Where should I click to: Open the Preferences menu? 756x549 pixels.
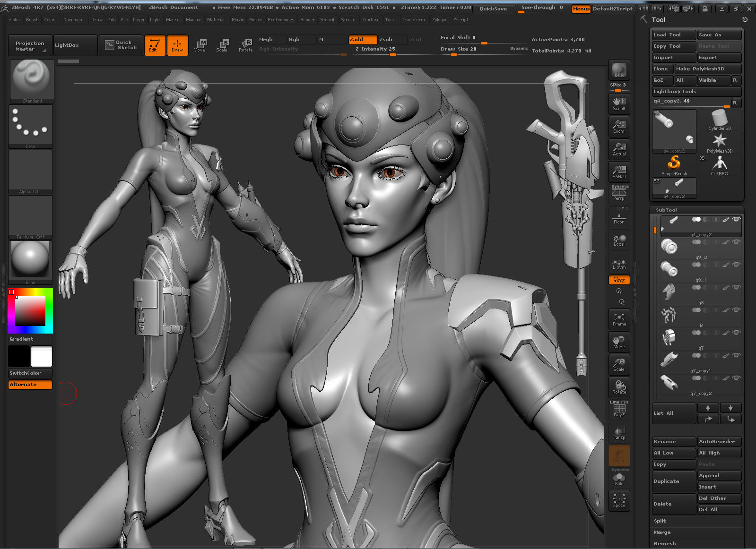280,20
